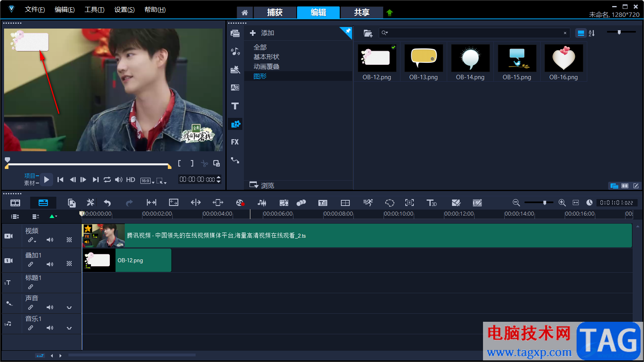Expand the 音乐1 track options chevron
Viewport: 644px width, 362px height.
click(69, 328)
